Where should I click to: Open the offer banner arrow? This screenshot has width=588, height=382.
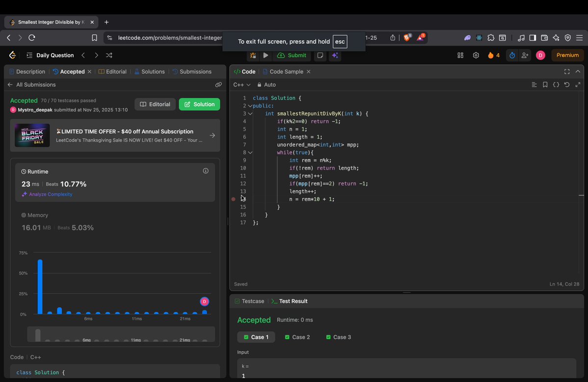pos(212,135)
